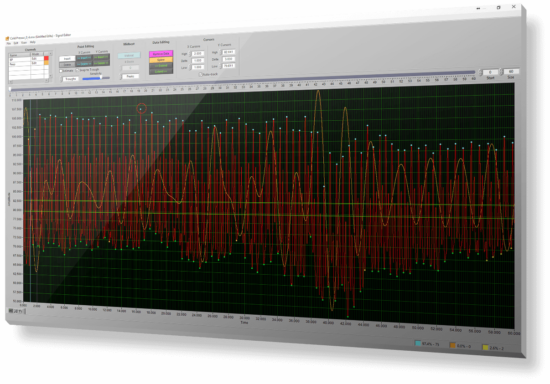The width and height of the screenshot is (550, 384).
Task: Toggle the Auto-track checkbox
Action: pyautogui.click(x=200, y=74)
